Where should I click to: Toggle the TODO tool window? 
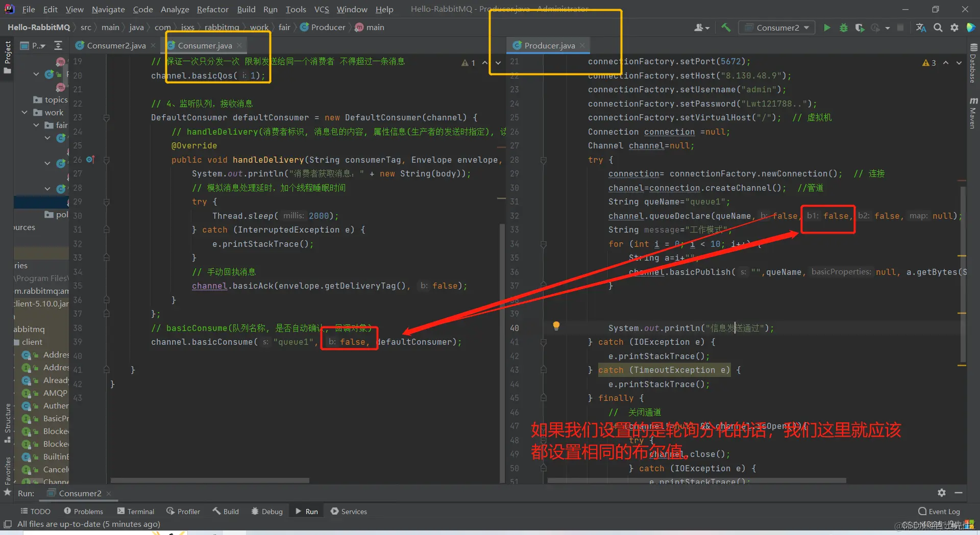35,511
